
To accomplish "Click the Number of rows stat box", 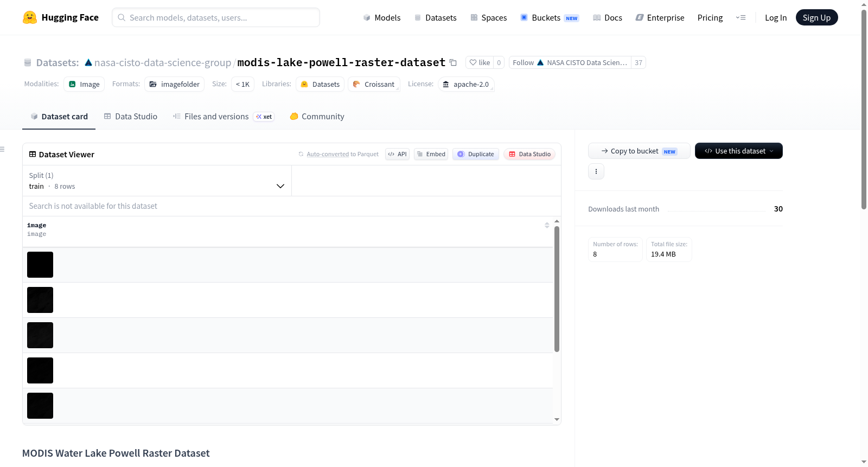I will click(616, 250).
